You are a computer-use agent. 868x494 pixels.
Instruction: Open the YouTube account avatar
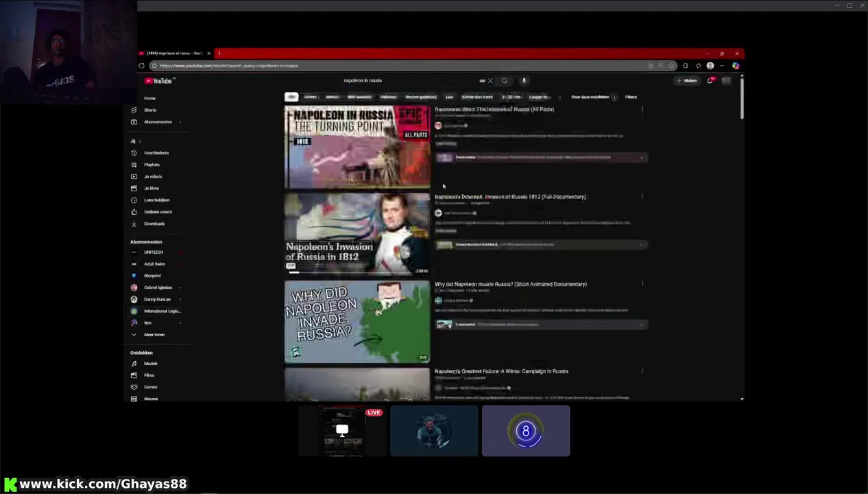727,81
